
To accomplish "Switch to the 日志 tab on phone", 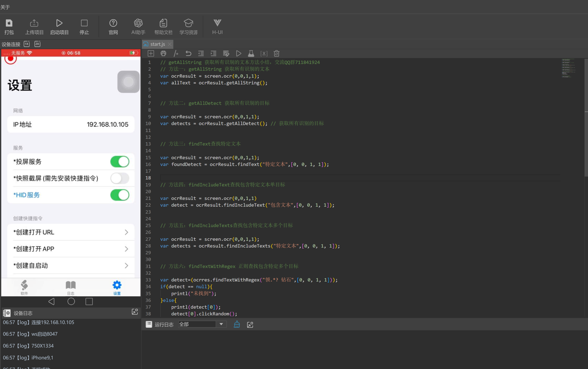I will click(x=71, y=287).
